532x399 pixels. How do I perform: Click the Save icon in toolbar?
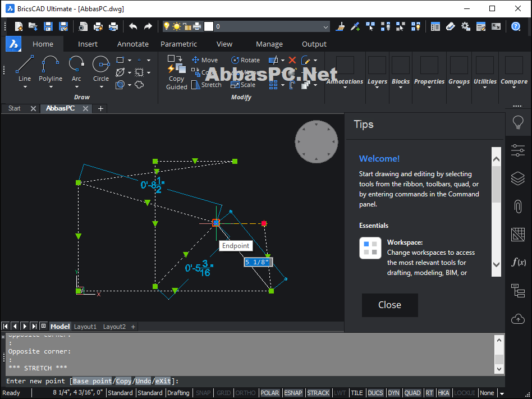click(x=48, y=26)
